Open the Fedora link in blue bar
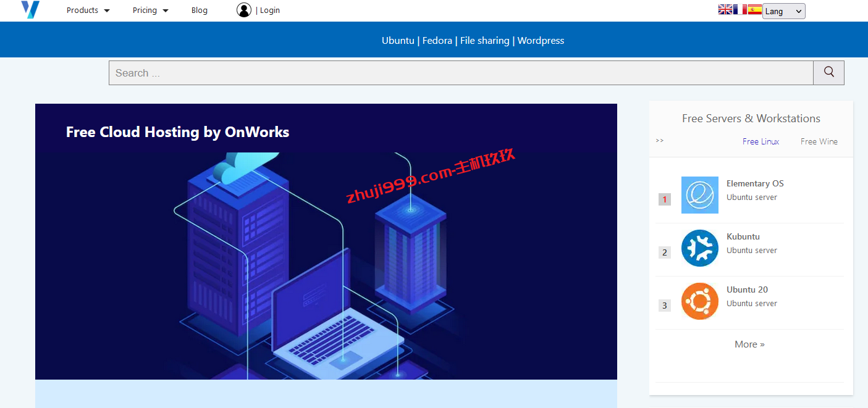The height and width of the screenshot is (408, 868). [x=437, y=41]
